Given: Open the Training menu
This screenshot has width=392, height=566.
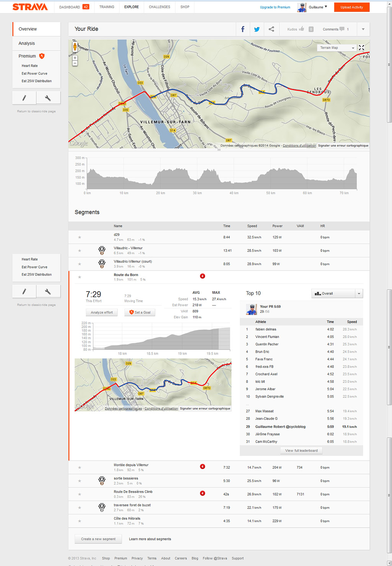Looking at the screenshot, I should (107, 7).
